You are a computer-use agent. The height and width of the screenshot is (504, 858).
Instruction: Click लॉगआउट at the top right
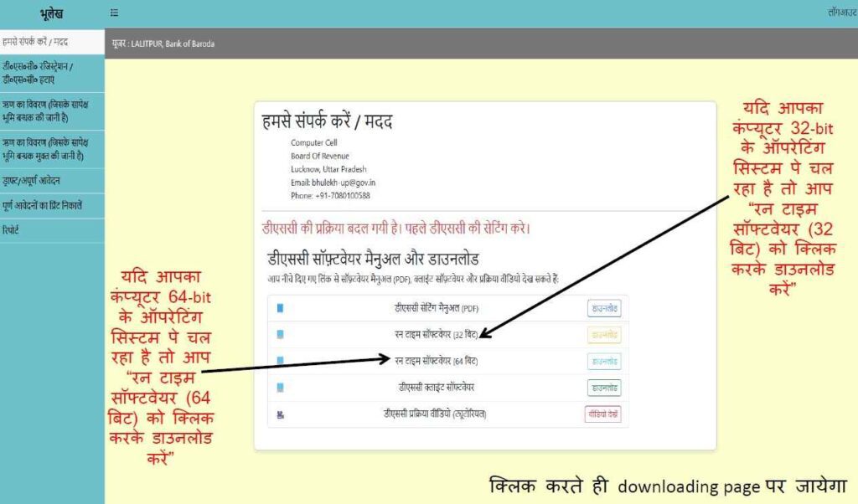point(841,13)
